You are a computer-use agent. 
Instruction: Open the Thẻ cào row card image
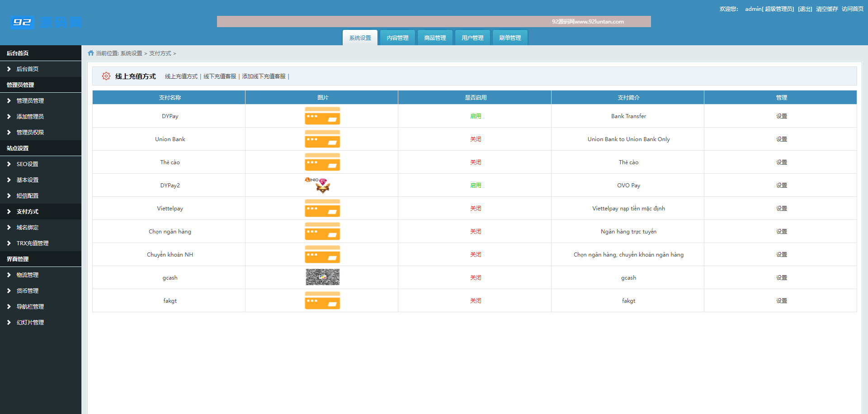coord(322,162)
